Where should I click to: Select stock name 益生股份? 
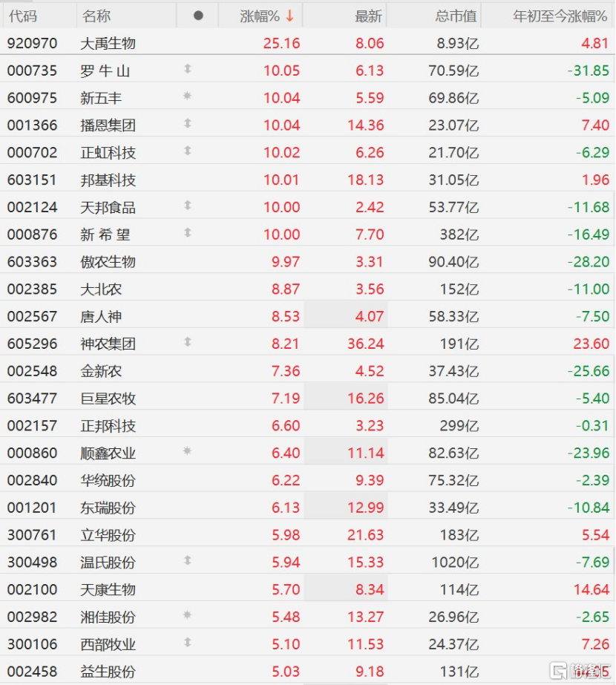point(108,672)
